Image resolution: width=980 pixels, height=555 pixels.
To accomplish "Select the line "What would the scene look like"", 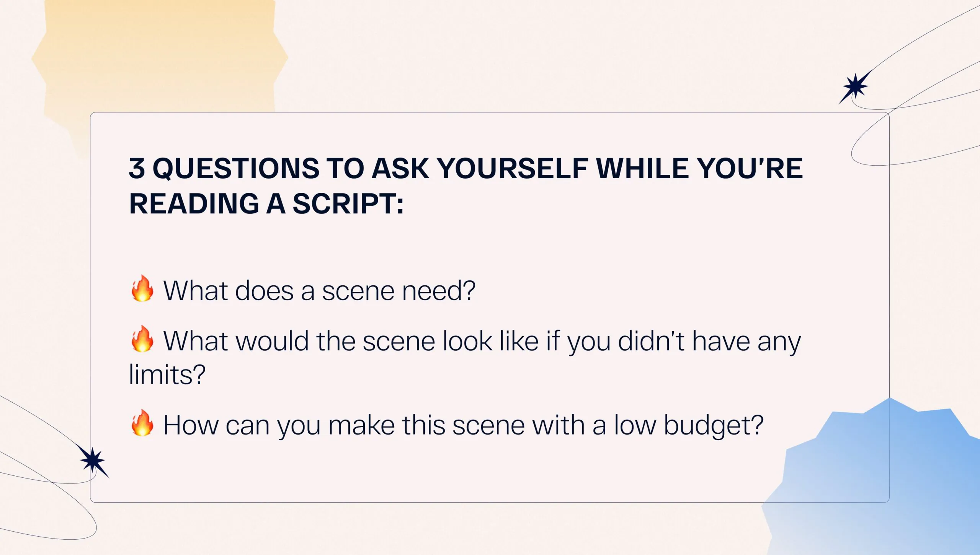I will (482, 341).
